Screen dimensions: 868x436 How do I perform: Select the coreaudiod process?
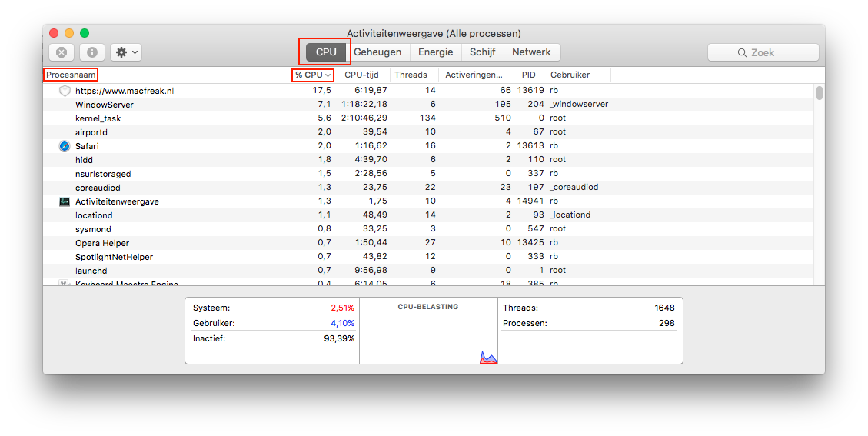[98, 188]
